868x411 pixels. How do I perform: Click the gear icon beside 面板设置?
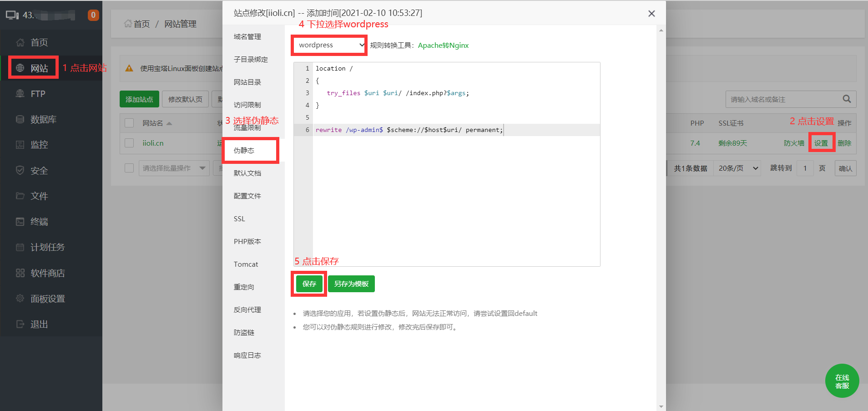click(20, 299)
